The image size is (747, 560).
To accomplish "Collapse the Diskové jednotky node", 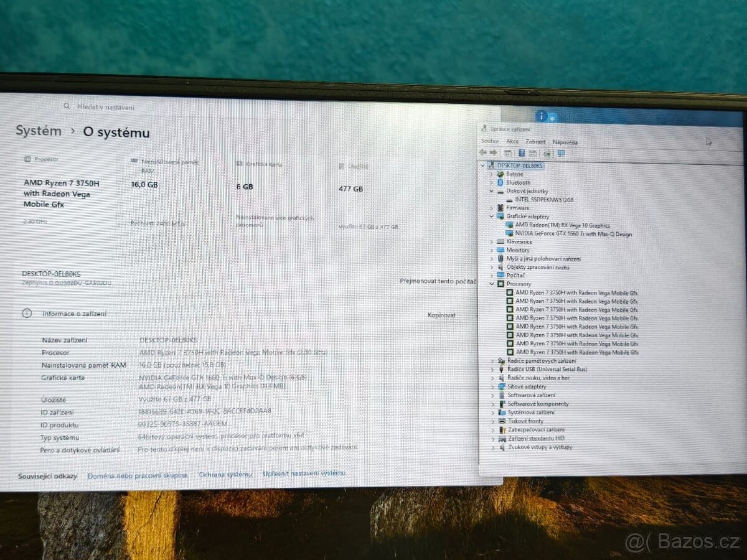I will coord(492,192).
